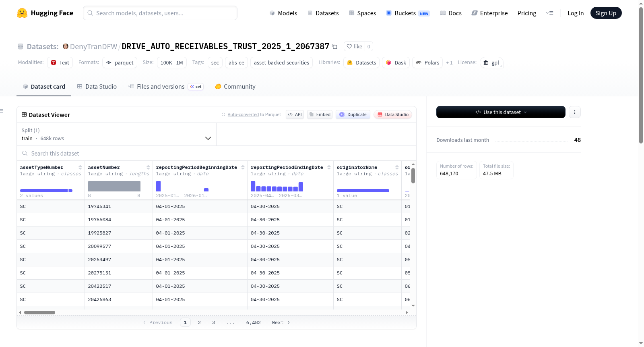Click the horizontal table scrollbar thumb
644x347 pixels.
(x=39, y=312)
